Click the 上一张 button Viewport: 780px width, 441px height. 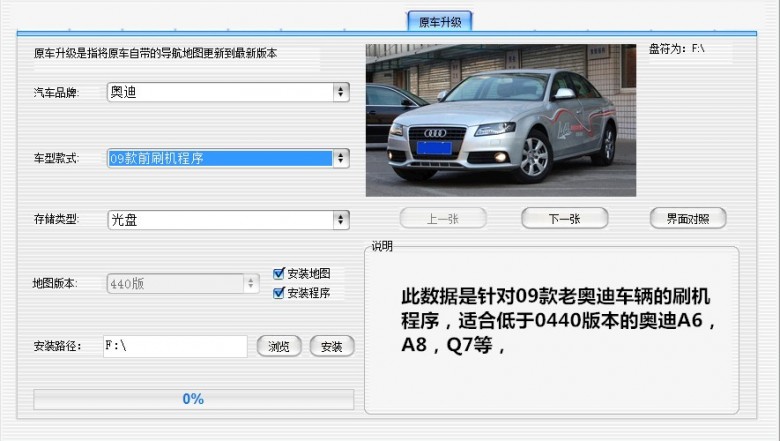pyautogui.click(x=443, y=218)
